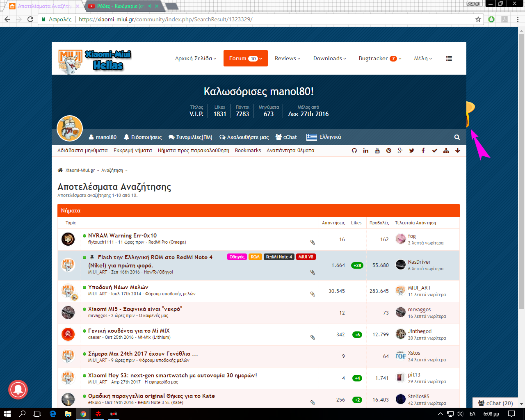Reload the page with the refresh button

tap(30, 19)
